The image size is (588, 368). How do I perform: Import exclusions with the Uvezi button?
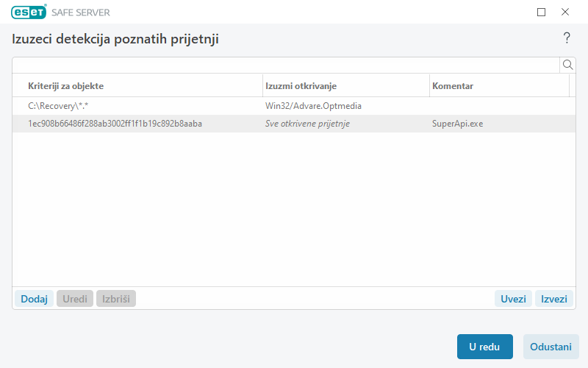[x=513, y=299]
